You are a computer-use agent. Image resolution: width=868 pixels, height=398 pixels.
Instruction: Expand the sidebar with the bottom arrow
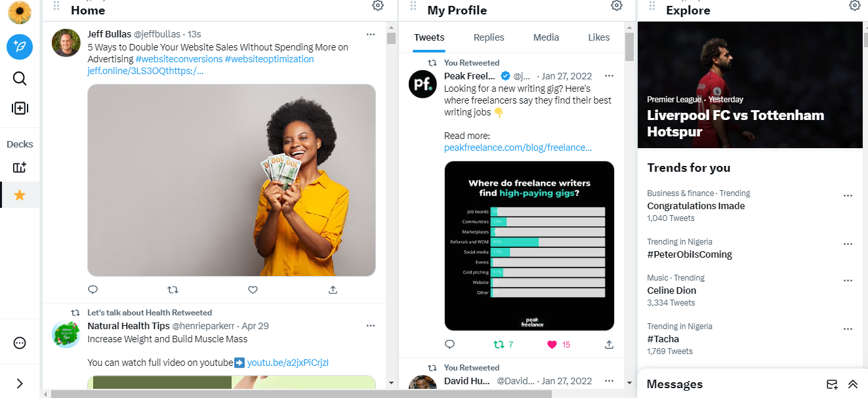click(x=20, y=384)
